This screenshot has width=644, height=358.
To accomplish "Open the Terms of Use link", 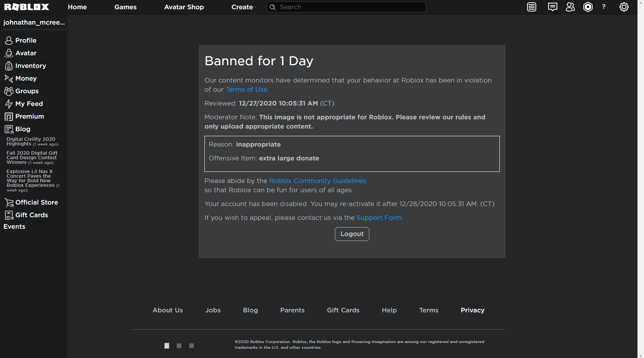I will [246, 89].
